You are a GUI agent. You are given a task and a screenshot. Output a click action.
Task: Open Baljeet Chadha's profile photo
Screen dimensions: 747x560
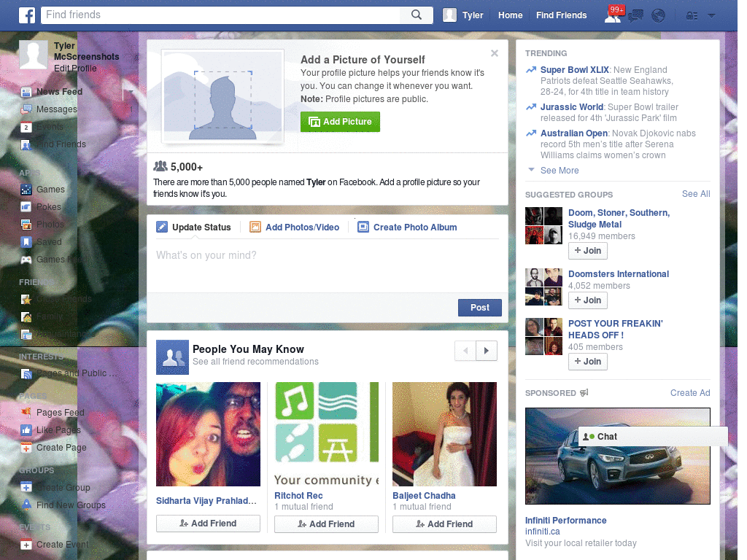[444, 435]
